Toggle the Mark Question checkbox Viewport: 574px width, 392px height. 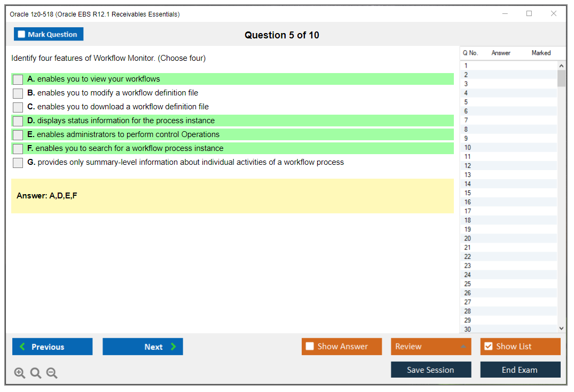[x=22, y=35]
